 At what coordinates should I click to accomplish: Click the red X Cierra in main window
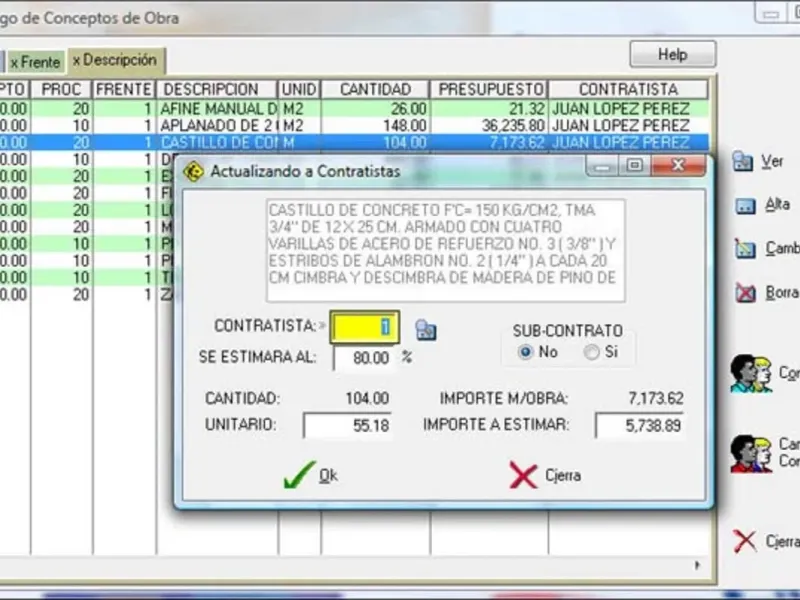(745, 541)
